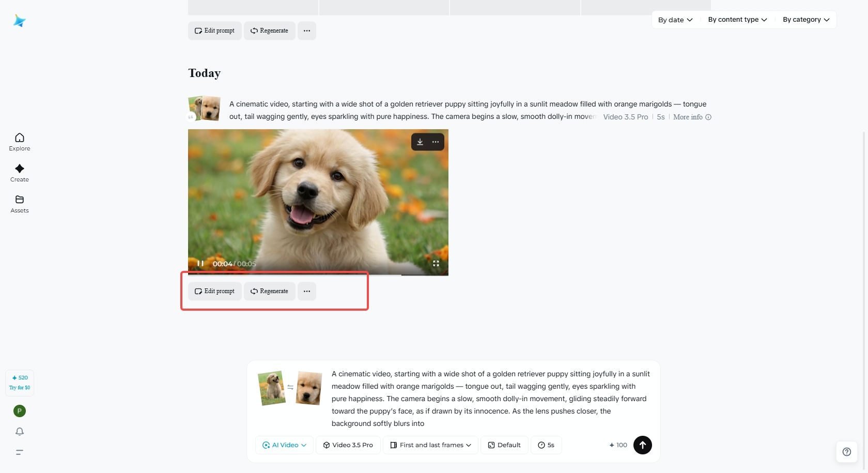Download the puppy video

click(x=420, y=142)
